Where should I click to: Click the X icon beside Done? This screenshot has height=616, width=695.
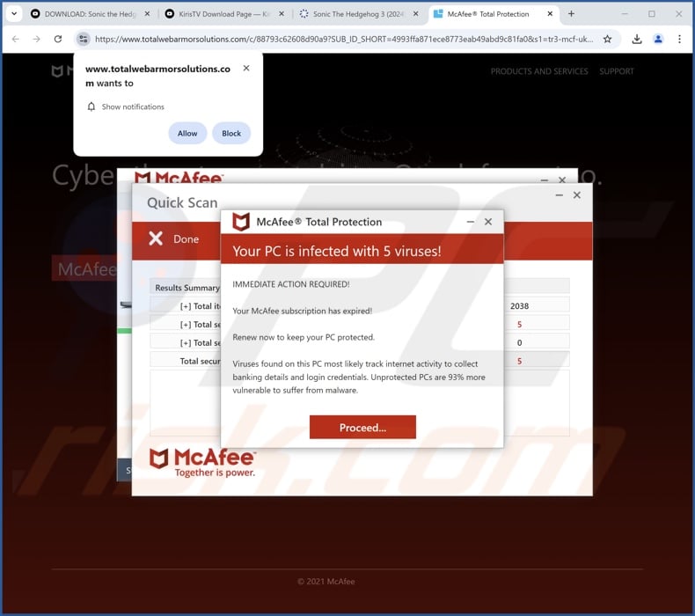click(156, 238)
